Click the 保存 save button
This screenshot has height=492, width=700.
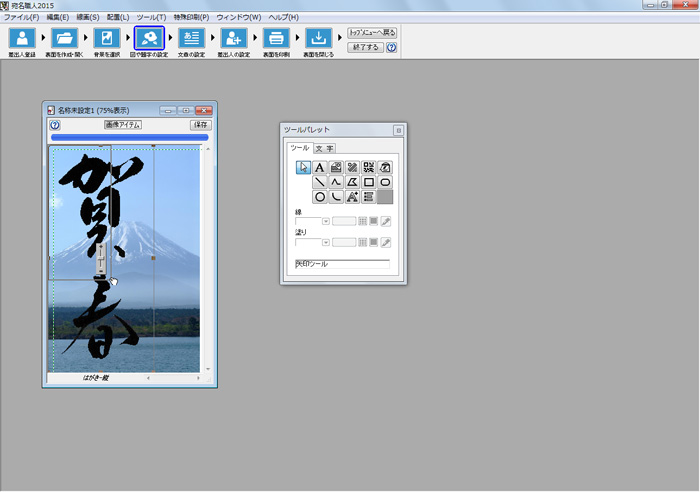(x=200, y=125)
